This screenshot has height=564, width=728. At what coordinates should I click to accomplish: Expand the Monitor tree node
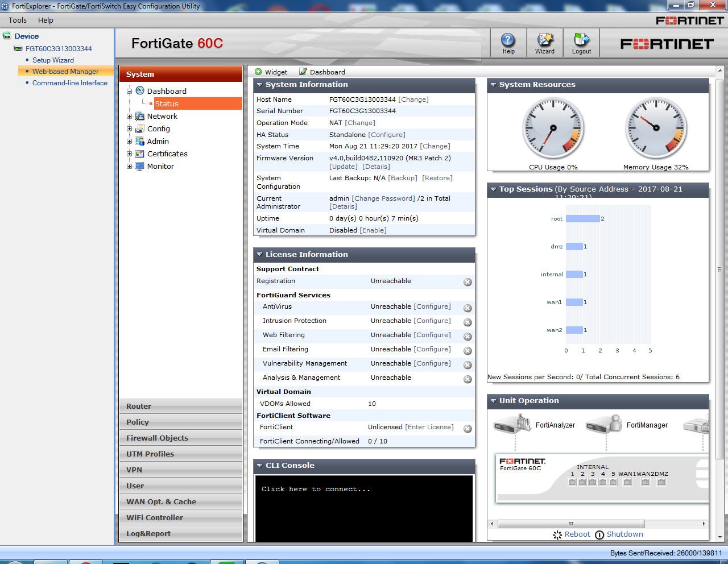(130, 166)
